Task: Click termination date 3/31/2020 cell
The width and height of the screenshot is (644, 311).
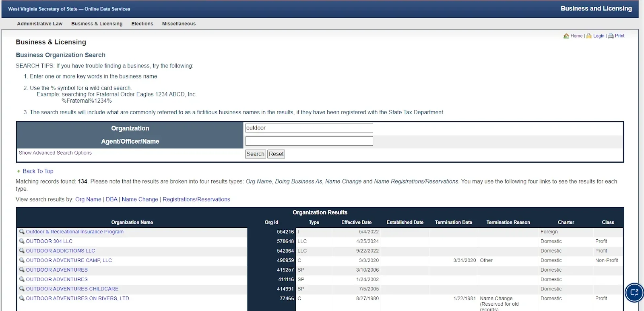Action: point(464,260)
